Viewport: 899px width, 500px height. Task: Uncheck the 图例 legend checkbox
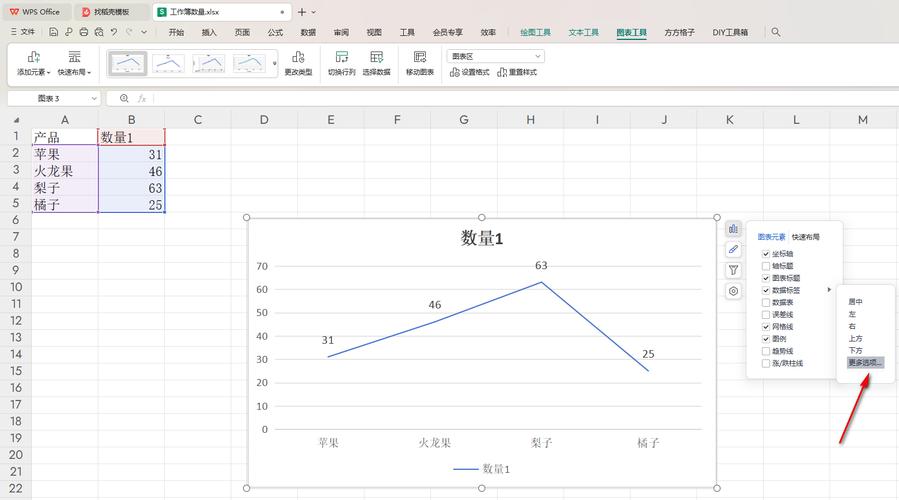765,339
